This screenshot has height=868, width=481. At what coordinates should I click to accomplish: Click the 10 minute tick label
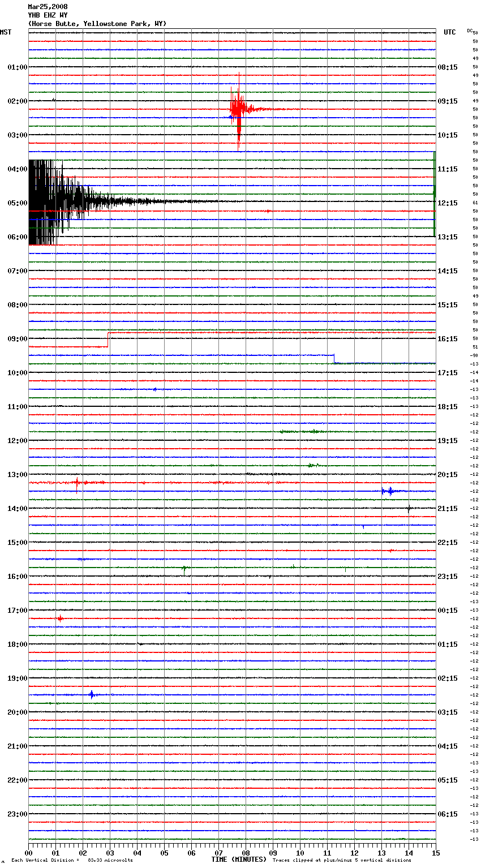pos(300,853)
